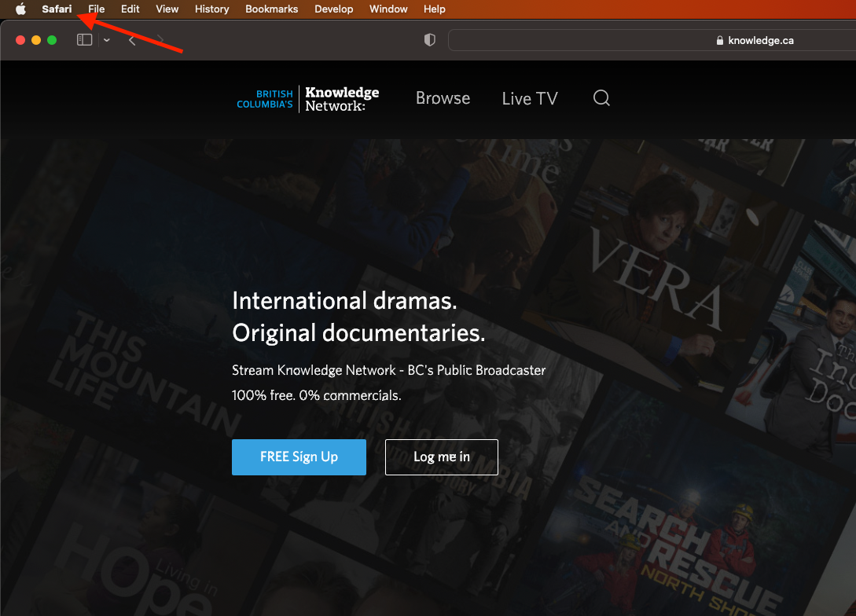Viewport: 856px width, 616px height.
Task: Go forward with the forward arrow
Action: point(160,40)
